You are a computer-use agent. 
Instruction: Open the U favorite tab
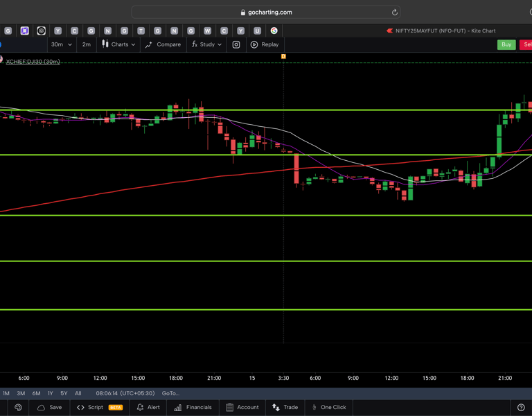(257, 31)
